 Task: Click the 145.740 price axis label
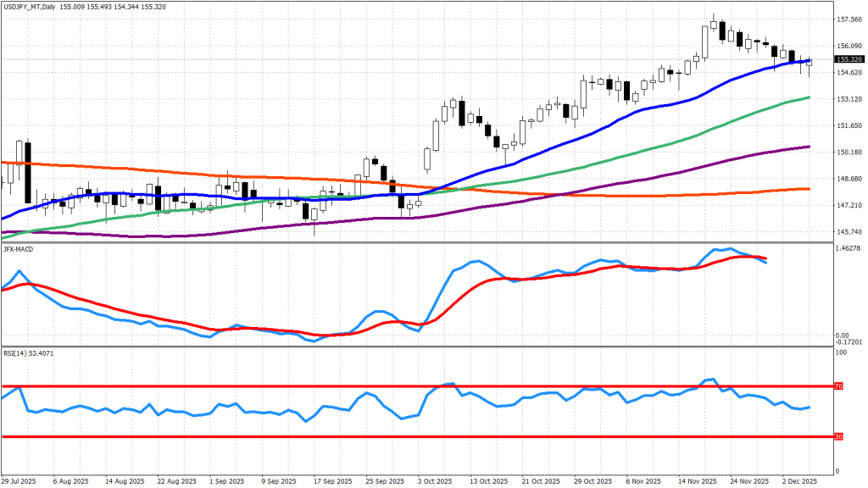[849, 232]
